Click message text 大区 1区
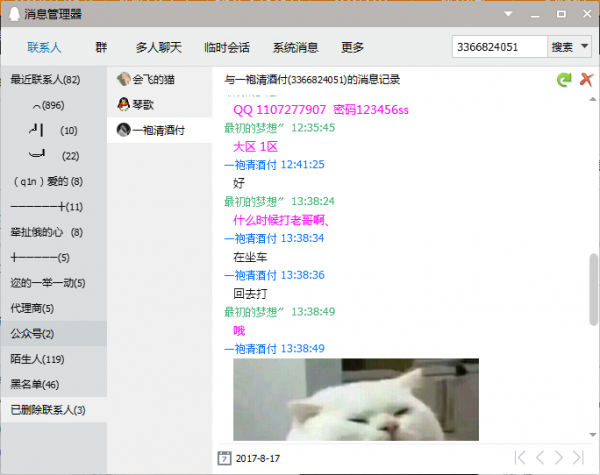The height and width of the screenshot is (475, 600). tap(255, 147)
